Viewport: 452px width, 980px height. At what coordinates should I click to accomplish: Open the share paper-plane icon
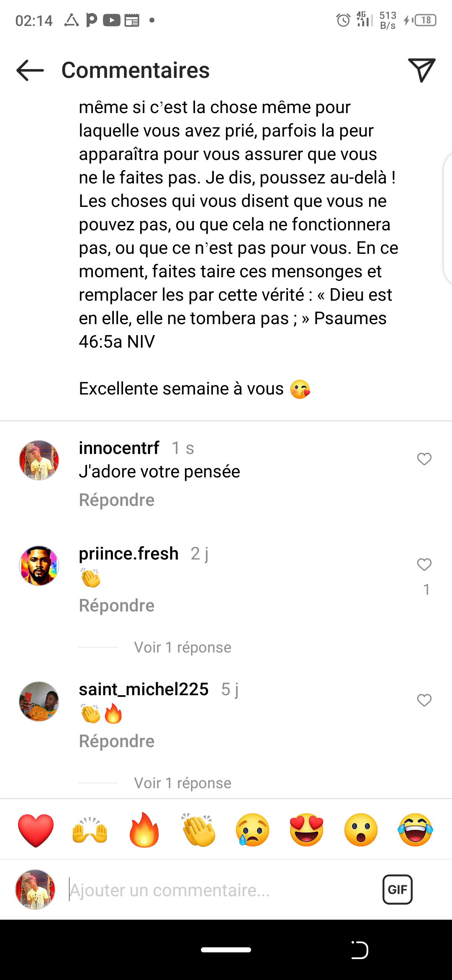point(421,70)
